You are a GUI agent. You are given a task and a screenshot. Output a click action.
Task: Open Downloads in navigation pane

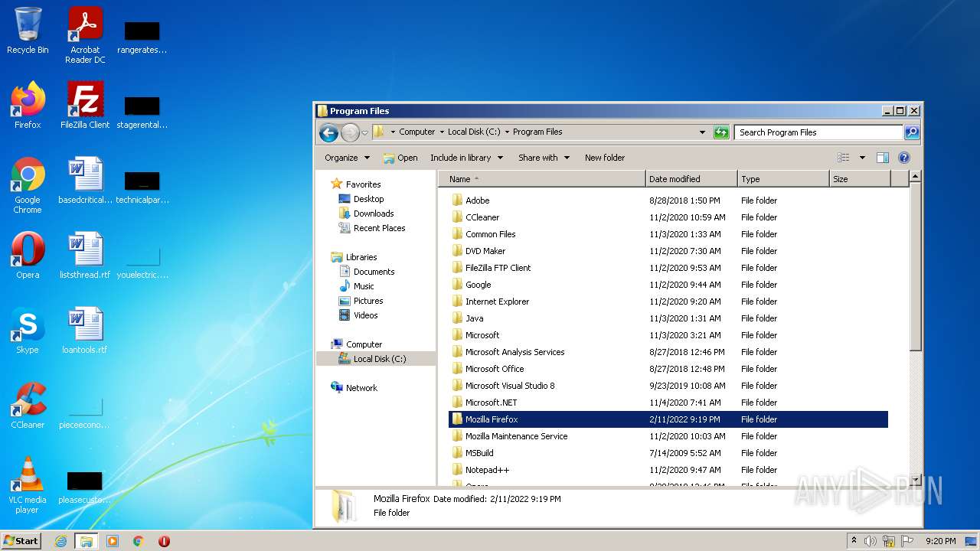point(374,214)
